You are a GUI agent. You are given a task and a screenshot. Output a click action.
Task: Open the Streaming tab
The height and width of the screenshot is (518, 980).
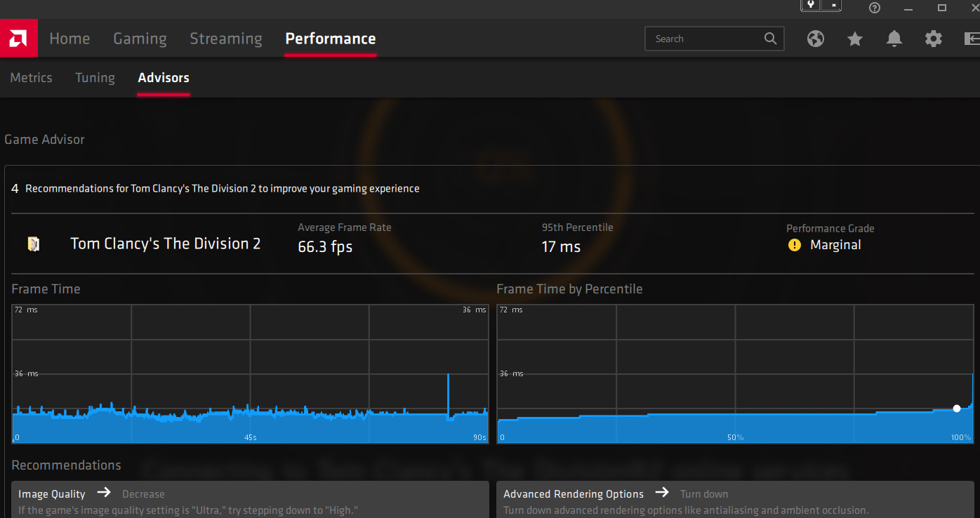(x=226, y=39)
